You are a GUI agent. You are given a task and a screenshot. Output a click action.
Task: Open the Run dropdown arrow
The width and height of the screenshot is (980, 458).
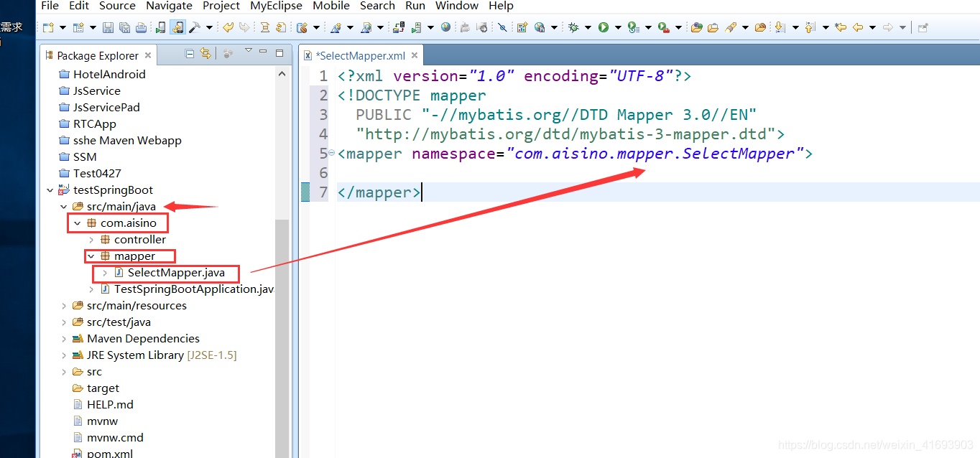pos(618,28)
